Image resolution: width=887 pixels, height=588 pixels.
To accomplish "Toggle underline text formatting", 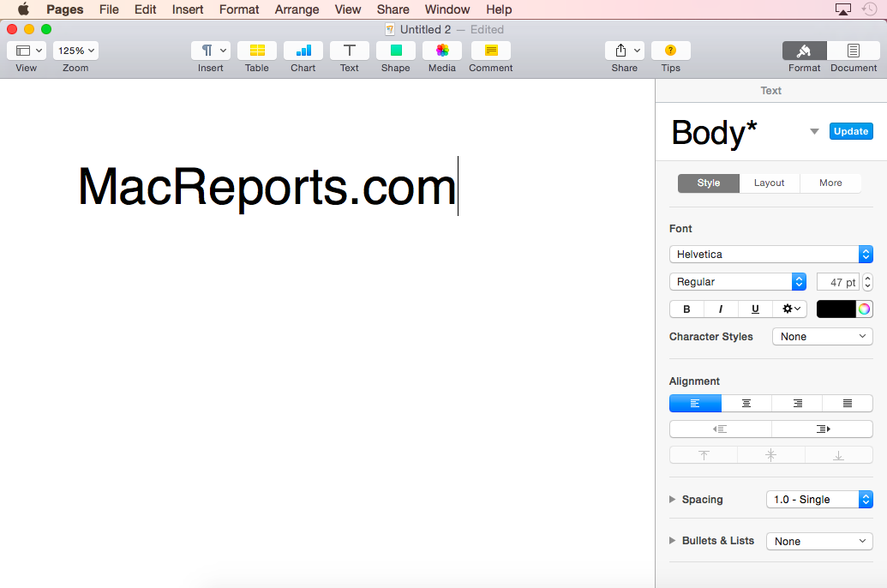I will [x=755, y=309].
